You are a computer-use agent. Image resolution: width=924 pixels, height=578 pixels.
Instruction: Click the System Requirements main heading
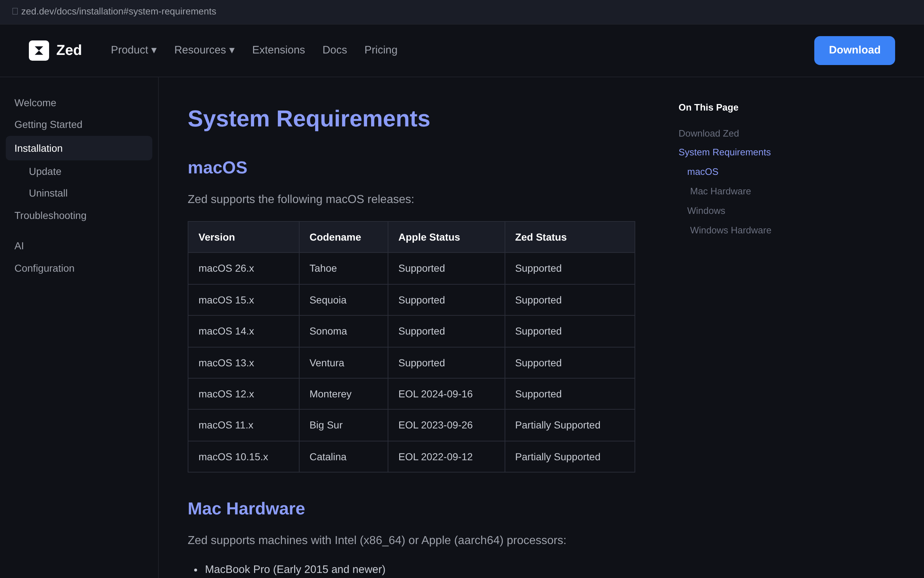click(309, 118)
